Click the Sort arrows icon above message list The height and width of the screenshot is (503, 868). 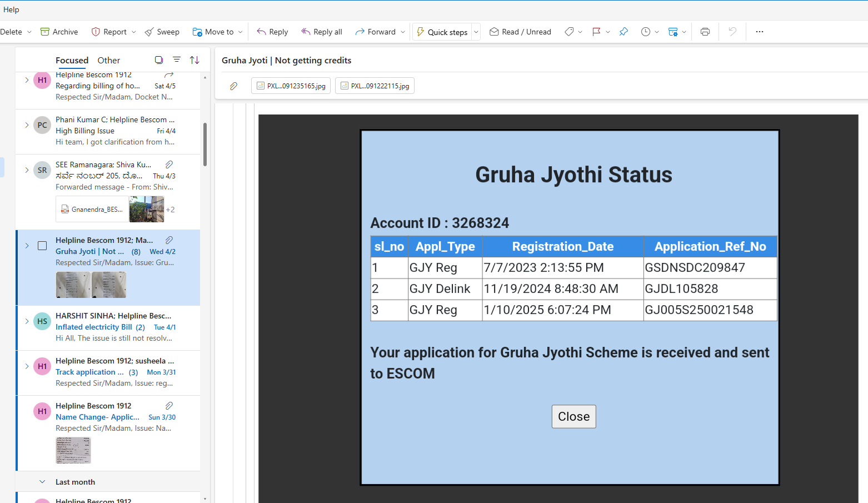[194, 60]
